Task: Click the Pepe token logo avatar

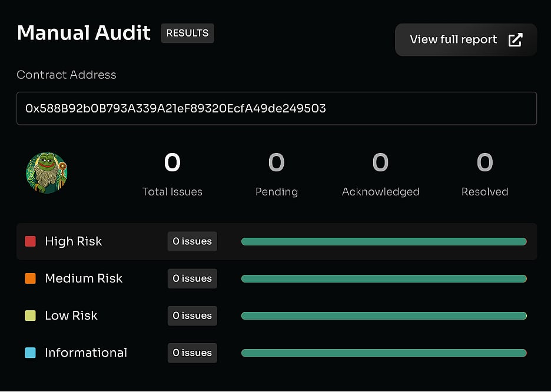Action: point(47,172)
